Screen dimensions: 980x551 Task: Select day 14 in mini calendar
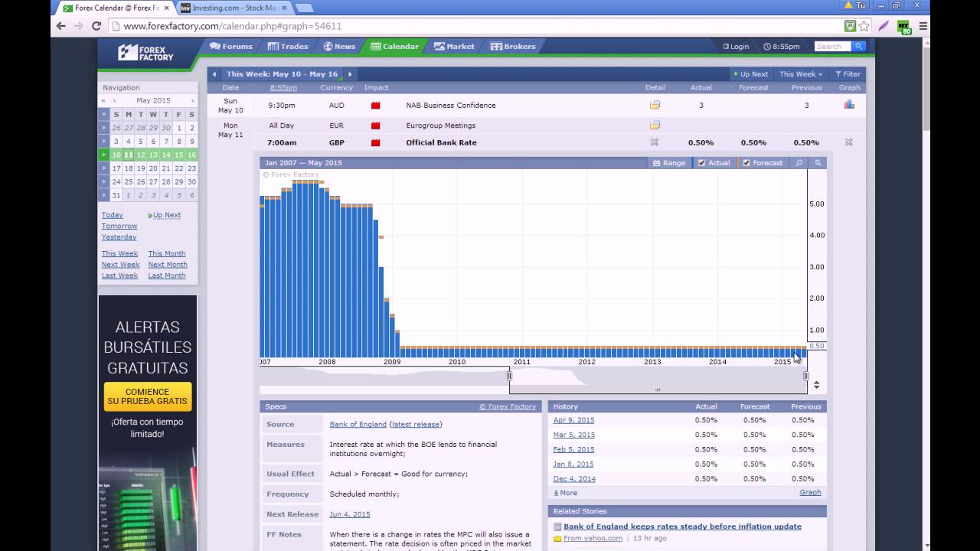(165, 155)
